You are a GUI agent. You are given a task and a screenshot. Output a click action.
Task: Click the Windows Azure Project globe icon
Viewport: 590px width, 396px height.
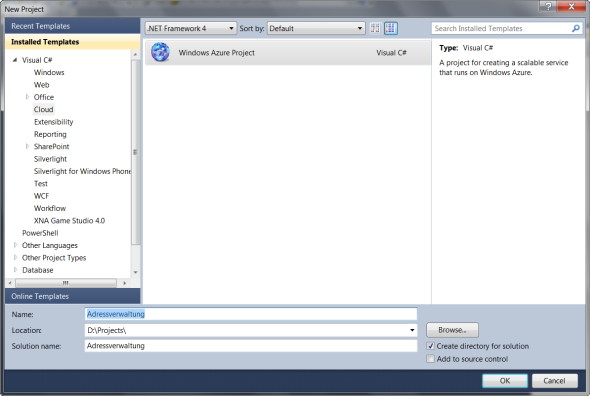pos(160,52)
